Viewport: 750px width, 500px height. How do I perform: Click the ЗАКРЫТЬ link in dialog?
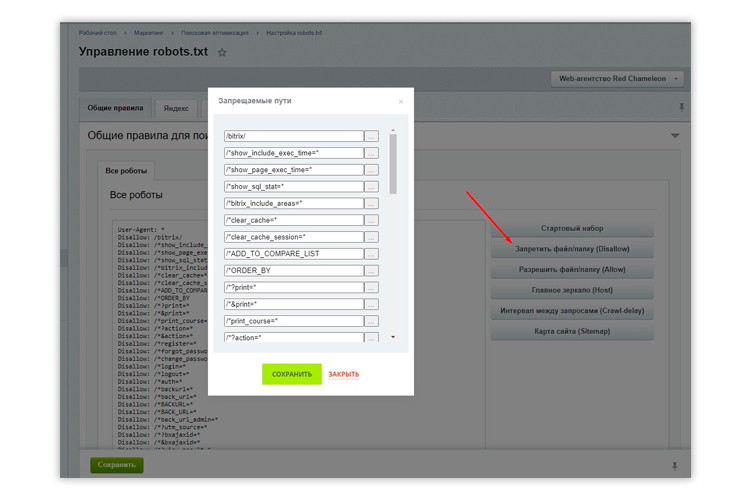tap(343, 374)
